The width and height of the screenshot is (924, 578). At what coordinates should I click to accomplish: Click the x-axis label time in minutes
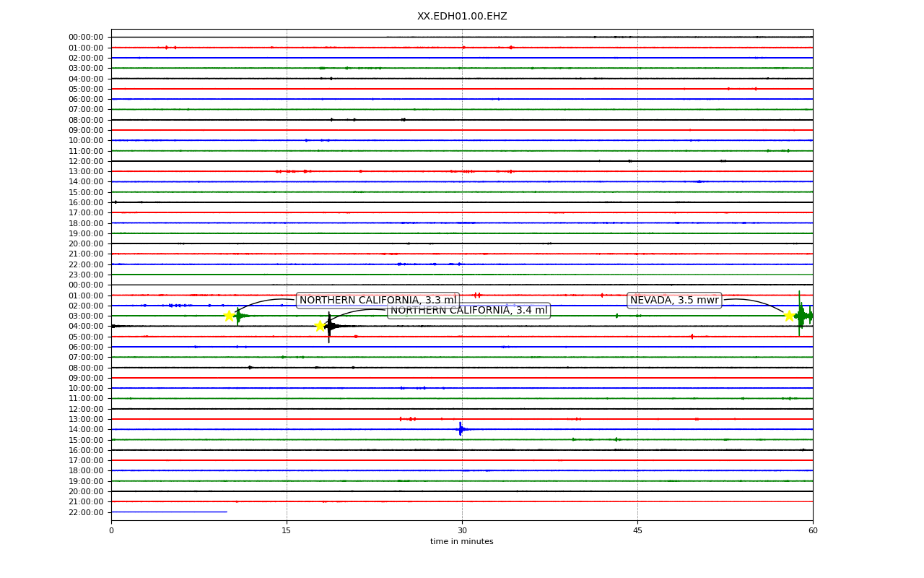click(462, 542)
